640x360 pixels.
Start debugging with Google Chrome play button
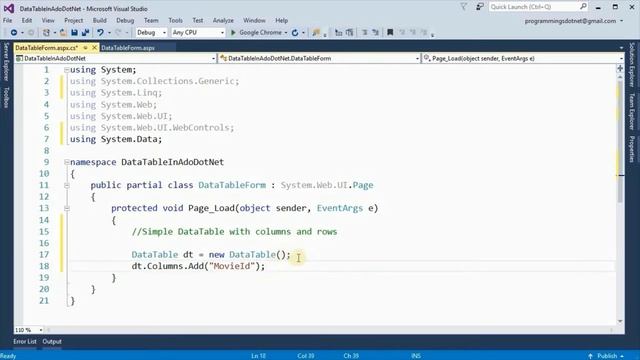[x=233, y=32]
